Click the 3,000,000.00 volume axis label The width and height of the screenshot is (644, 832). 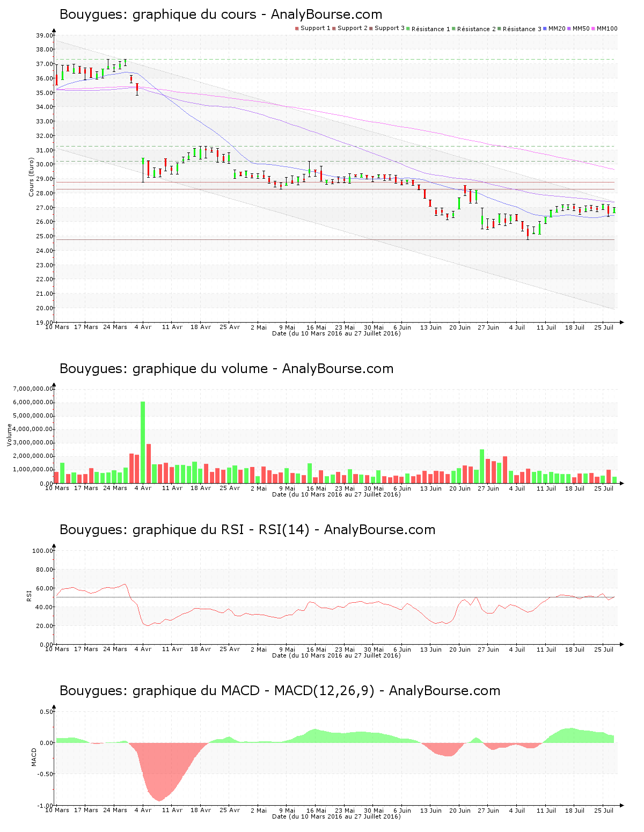[33, 443]
